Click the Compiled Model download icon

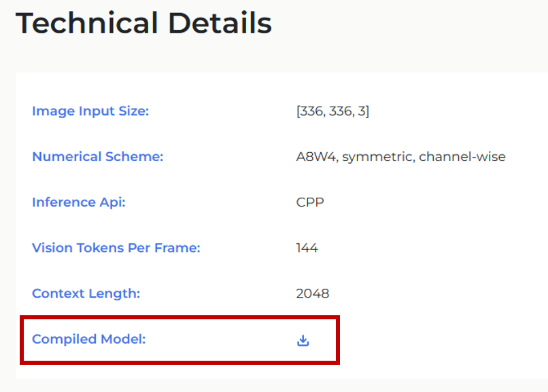pyautogui.click(x=303, y=340)
